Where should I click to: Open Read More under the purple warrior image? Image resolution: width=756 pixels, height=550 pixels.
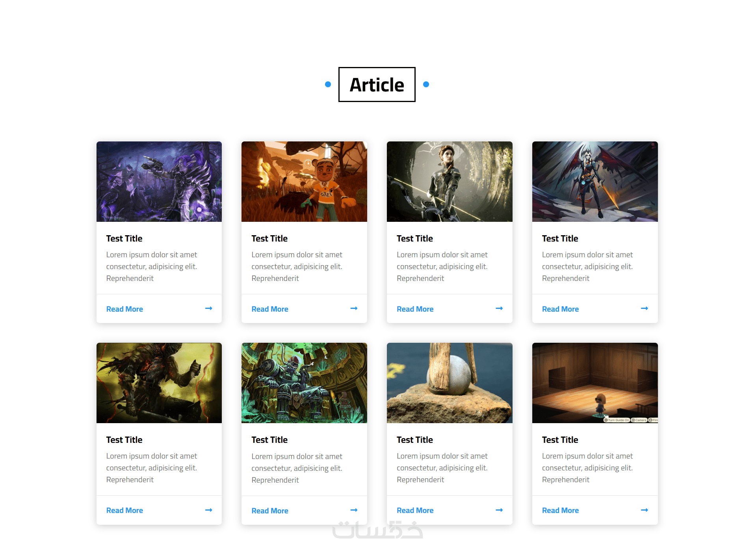(124, 309)
